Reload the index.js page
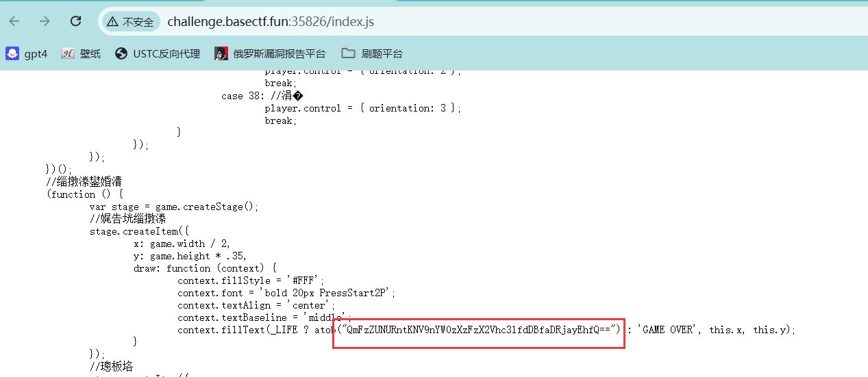 (x=76, y=21)
